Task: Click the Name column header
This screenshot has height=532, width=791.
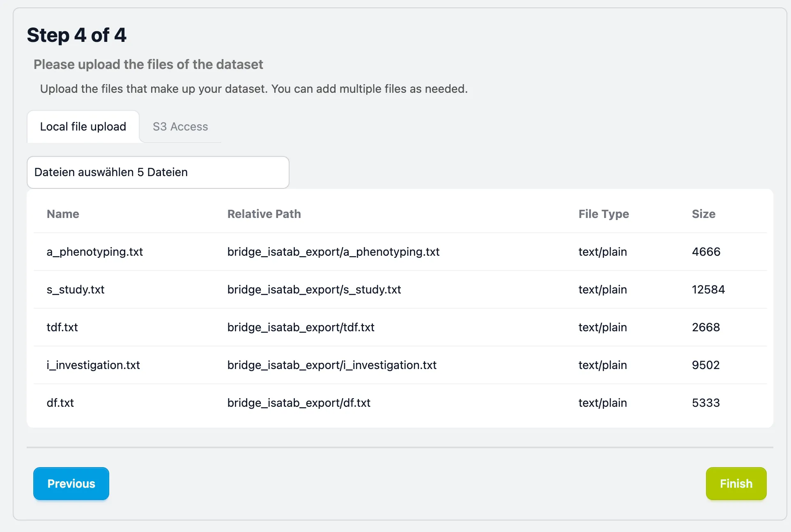Action: click(x=63, y=214)
